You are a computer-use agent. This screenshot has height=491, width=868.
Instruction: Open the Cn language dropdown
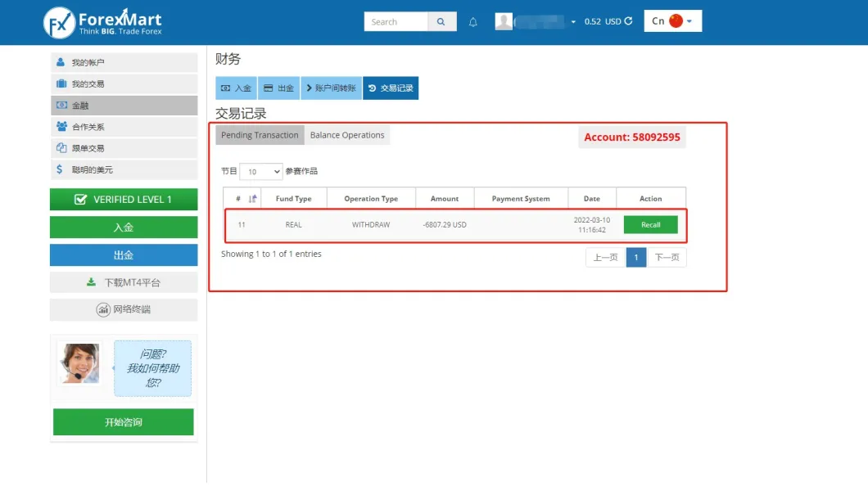point(672,21)
